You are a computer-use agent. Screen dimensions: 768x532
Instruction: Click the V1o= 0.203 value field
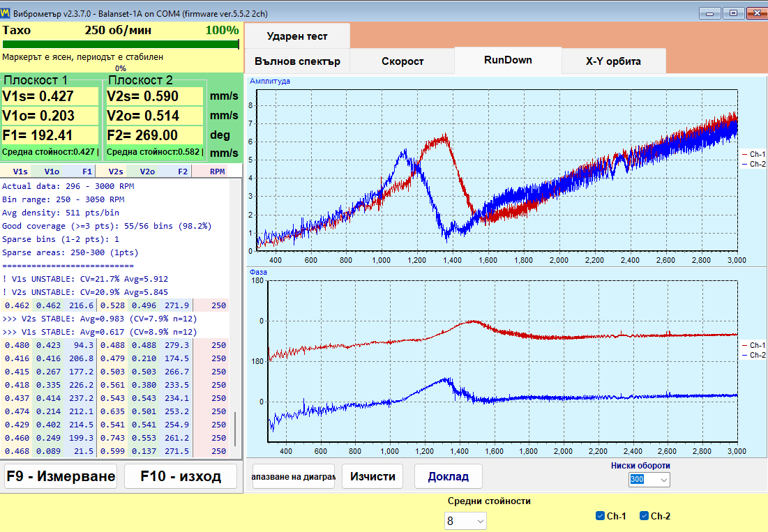point(50,116)
